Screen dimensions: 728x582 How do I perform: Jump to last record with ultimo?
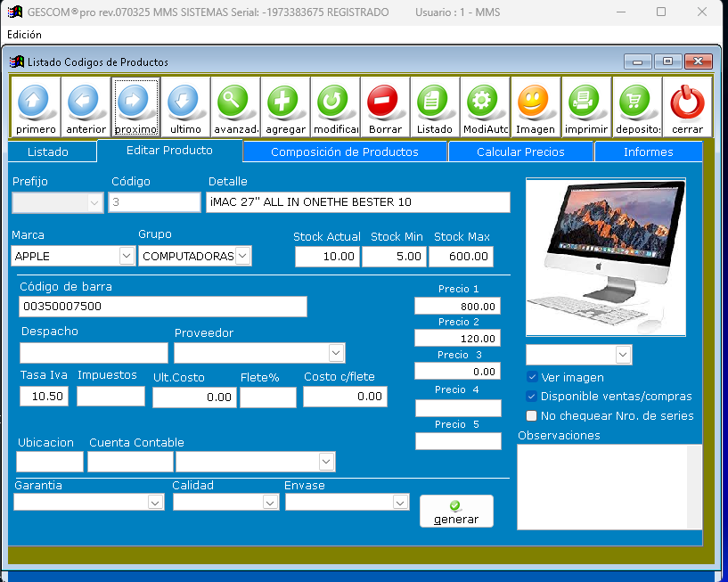point(185,107)
